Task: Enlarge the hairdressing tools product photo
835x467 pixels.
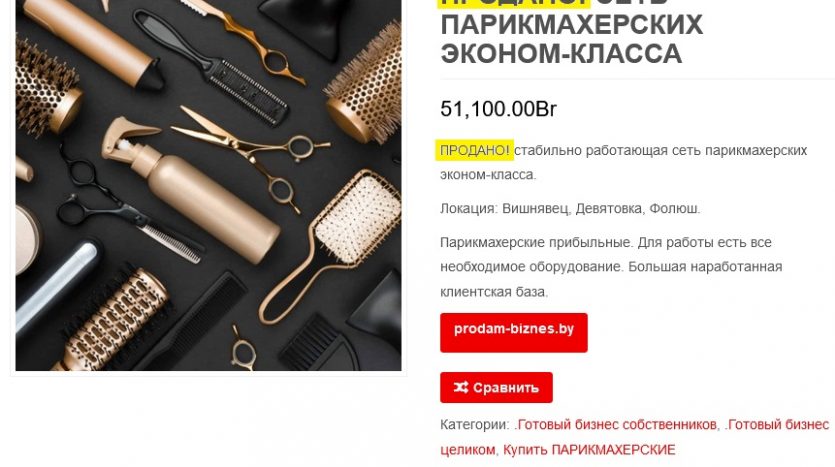Action: (208, 185)
